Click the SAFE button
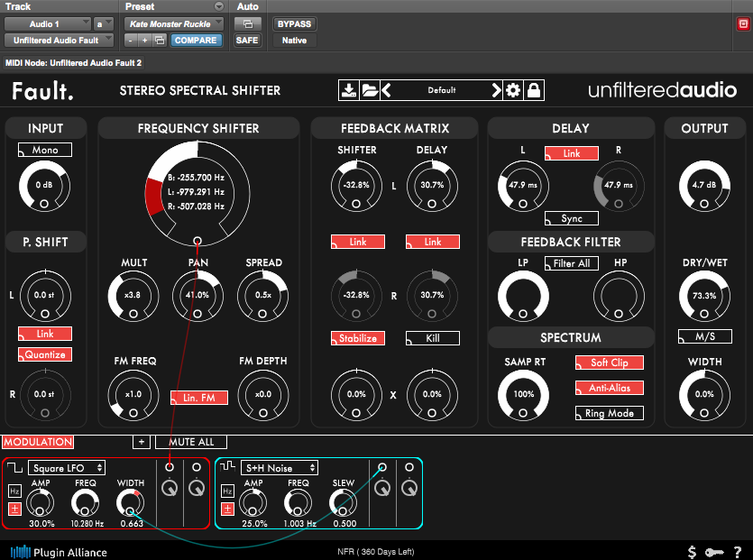The width and height of the screenshot is (753, 560). coord(247,41)
